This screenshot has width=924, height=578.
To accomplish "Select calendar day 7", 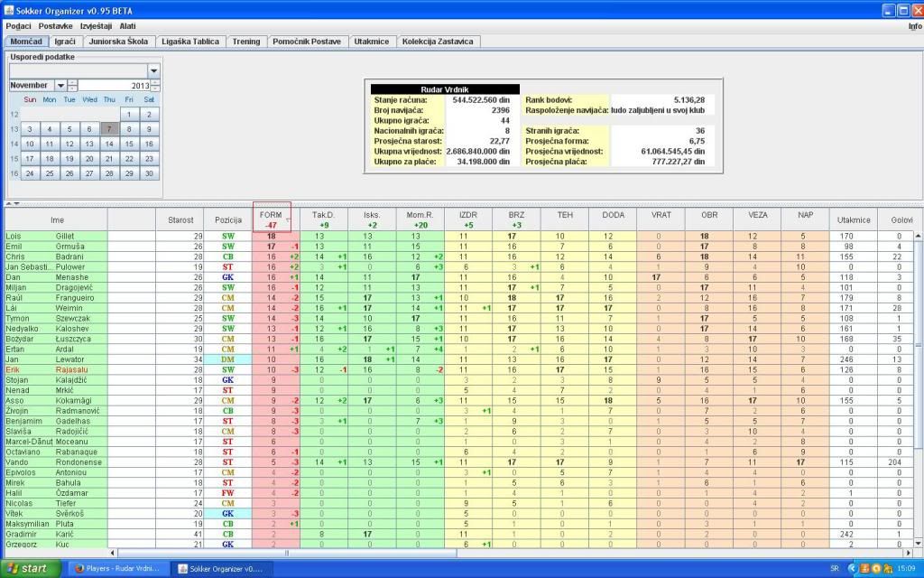I will [x=109, y=128].
